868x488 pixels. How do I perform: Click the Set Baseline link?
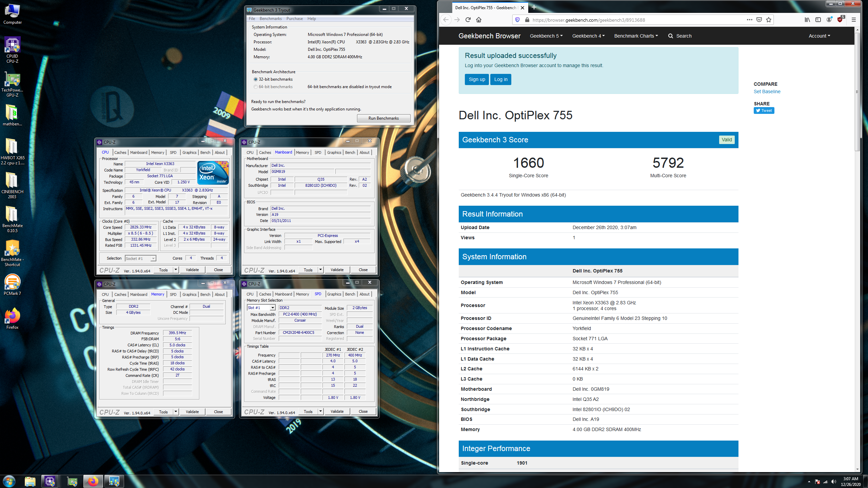(767, 91)
